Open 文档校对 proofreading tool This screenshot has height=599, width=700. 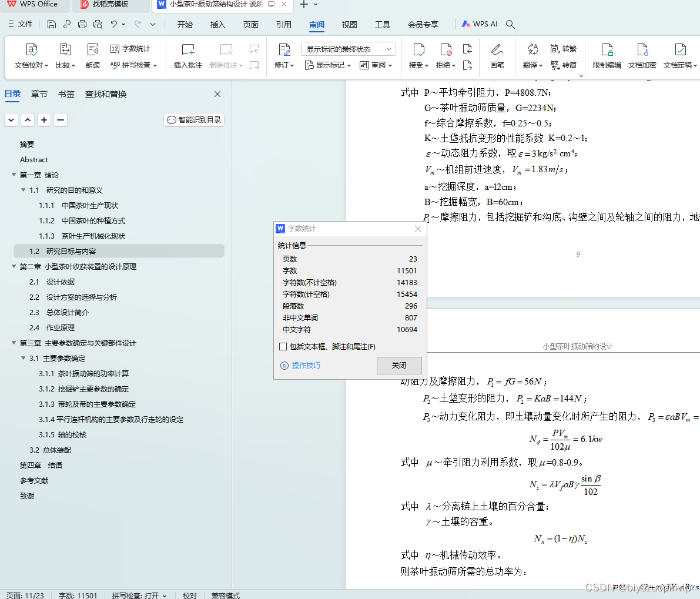point(31,56)
